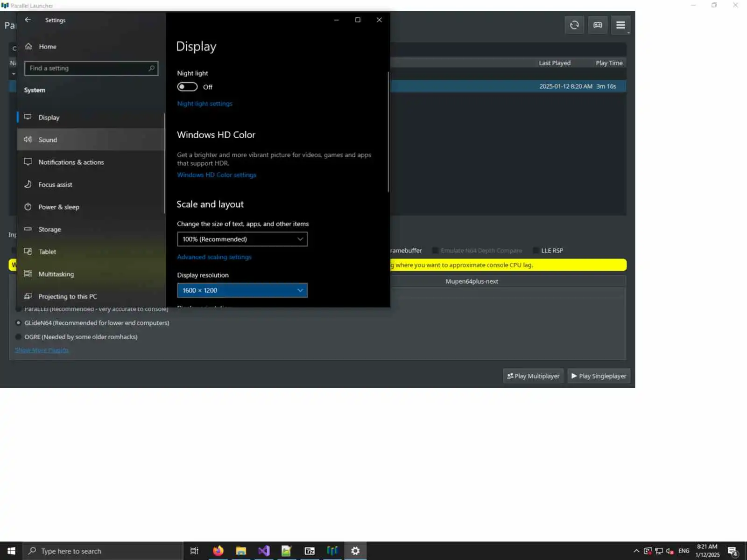Image resolution: width=747 pixels, height=560 pixels.
Task: Open Power & sleep settings
Action: 91,207
